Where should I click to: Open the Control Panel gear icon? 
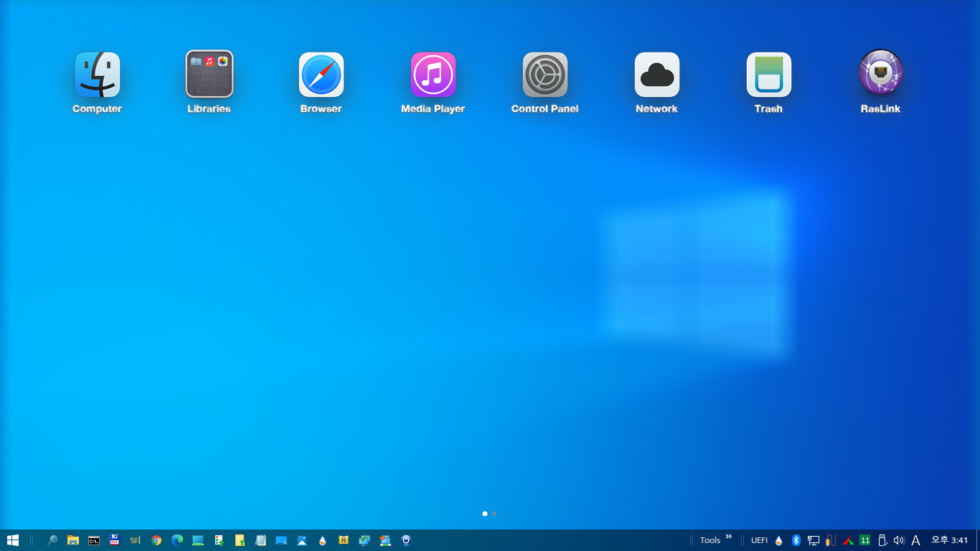pos(545,75)
